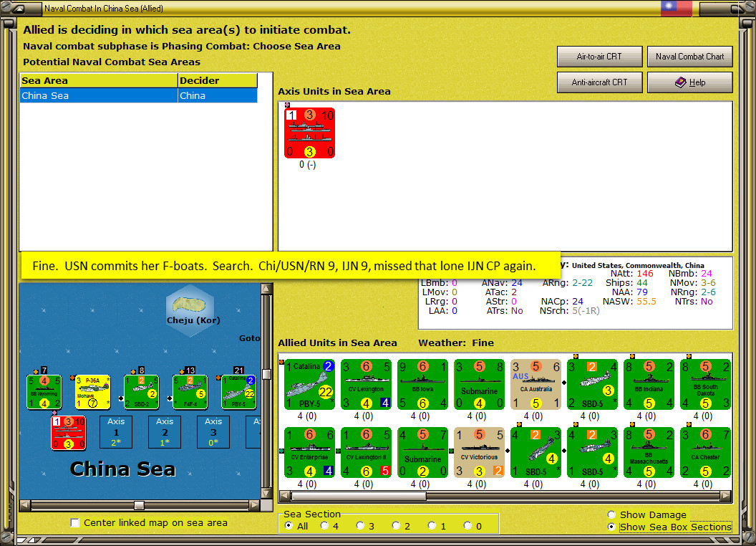The width and height of the screenshot is (756, 546).
Task: Pick the CV Lexington II counter
Action: (366, 452)
